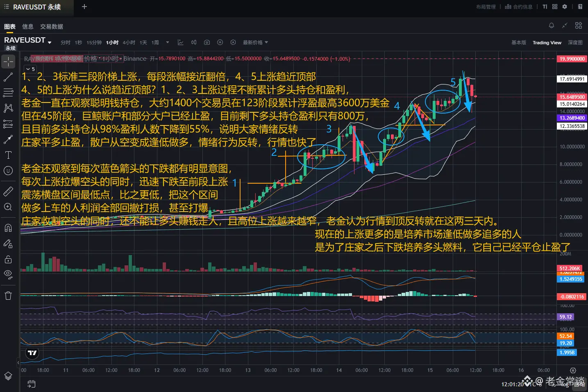Select the 1小时 timeframe
588x392 pixels.
pos(112,43)
